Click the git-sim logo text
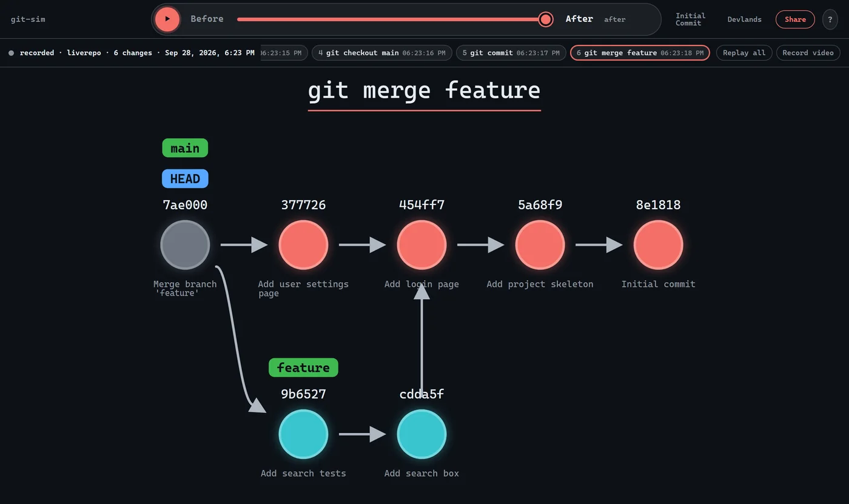This screenshot has width=849, height=504. pos(28,19)
